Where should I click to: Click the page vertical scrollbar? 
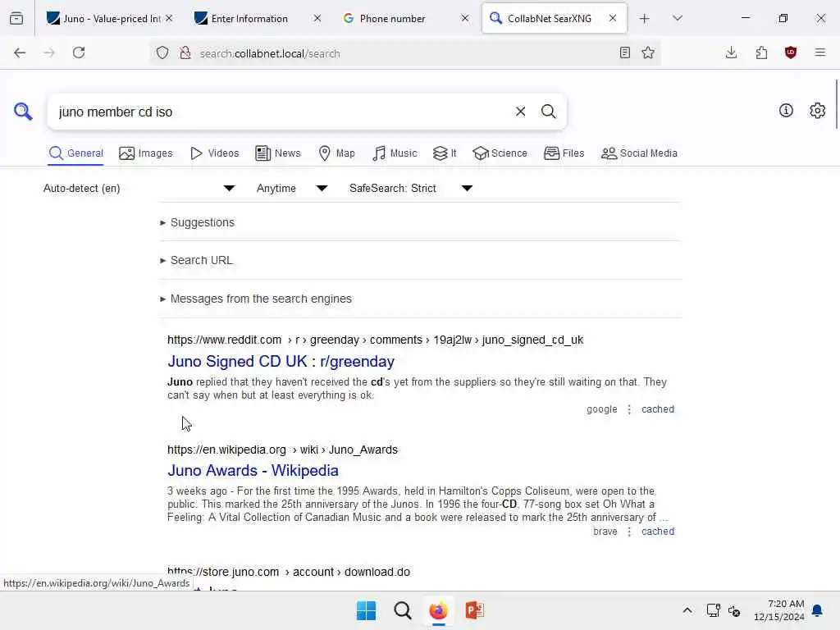coord(836,104)
